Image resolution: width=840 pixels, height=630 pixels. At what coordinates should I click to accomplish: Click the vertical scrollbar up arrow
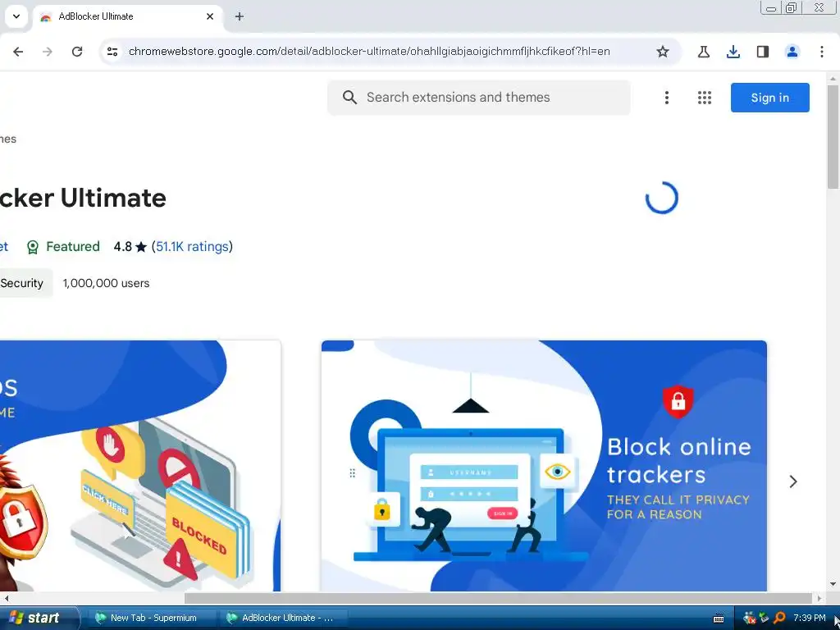pos(833,79)
